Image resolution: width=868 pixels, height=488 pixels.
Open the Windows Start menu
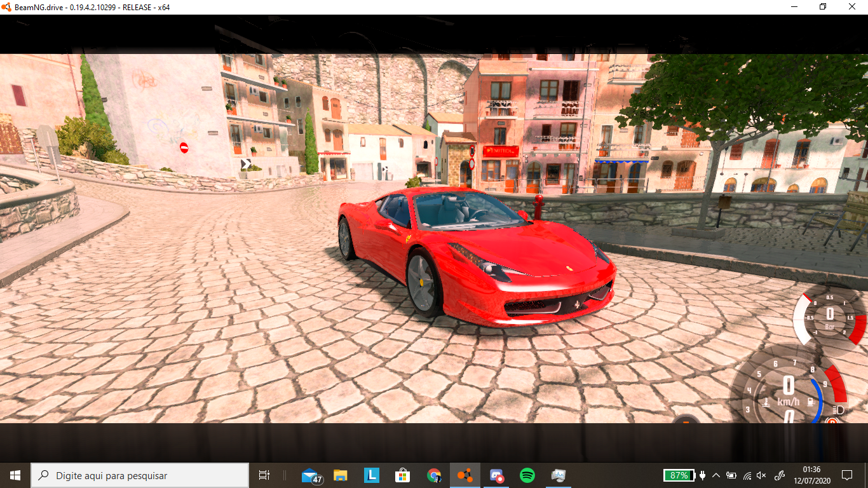tap(15, 475)
